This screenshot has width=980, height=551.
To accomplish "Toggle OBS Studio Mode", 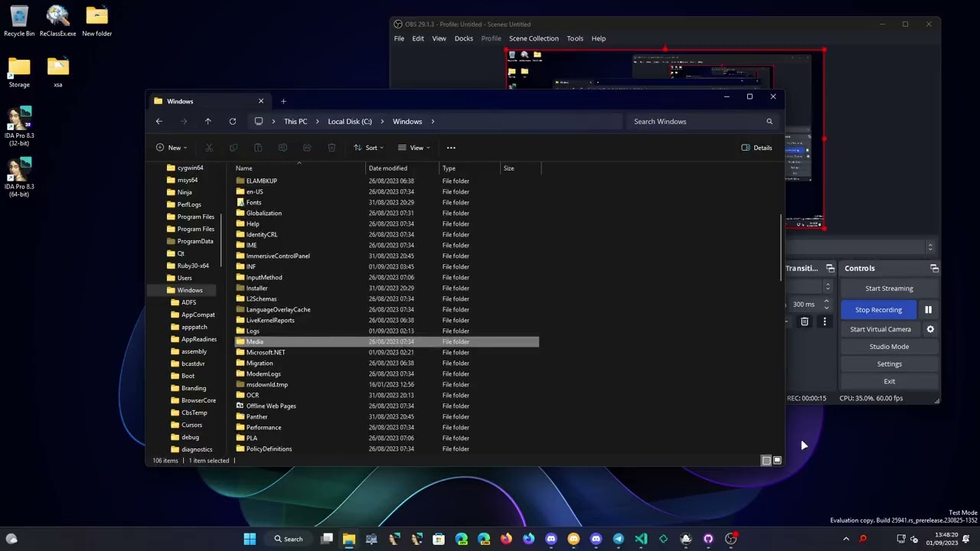I will [x=889, y=347].
